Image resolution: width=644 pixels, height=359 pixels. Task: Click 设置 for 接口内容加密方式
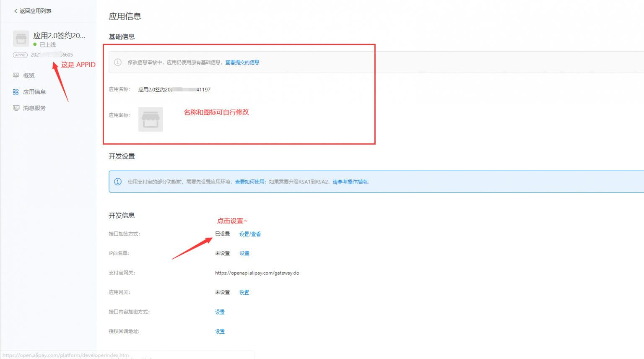(220, 312)
